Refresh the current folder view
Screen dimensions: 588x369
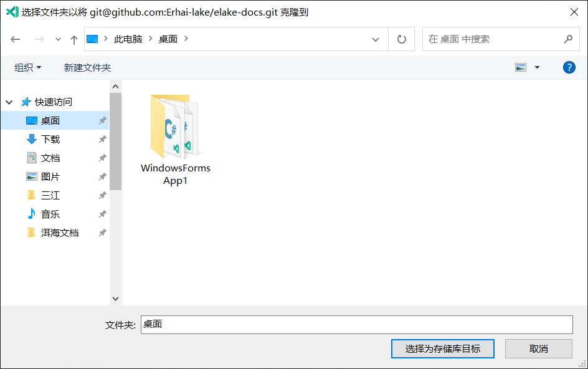coord(402,39)
